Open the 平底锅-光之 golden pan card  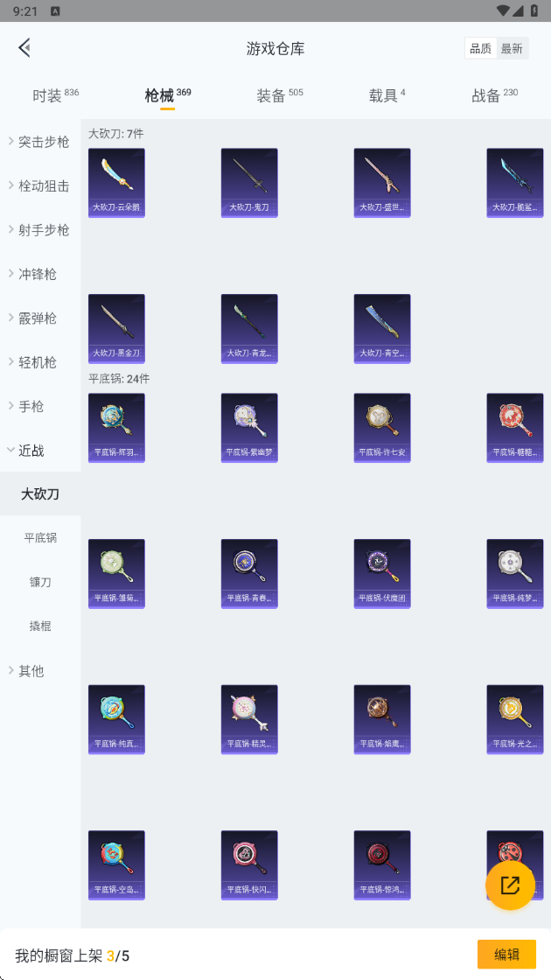[x=515, y=719]
